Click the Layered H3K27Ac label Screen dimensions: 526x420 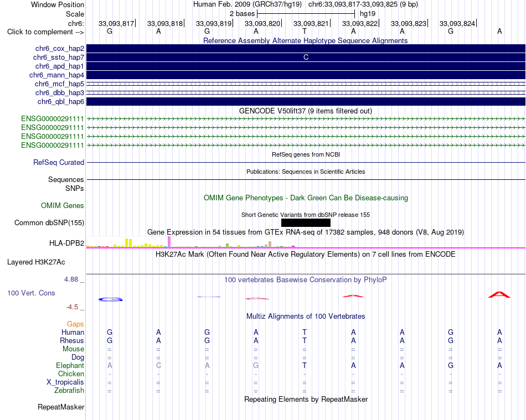coord(36,262)
